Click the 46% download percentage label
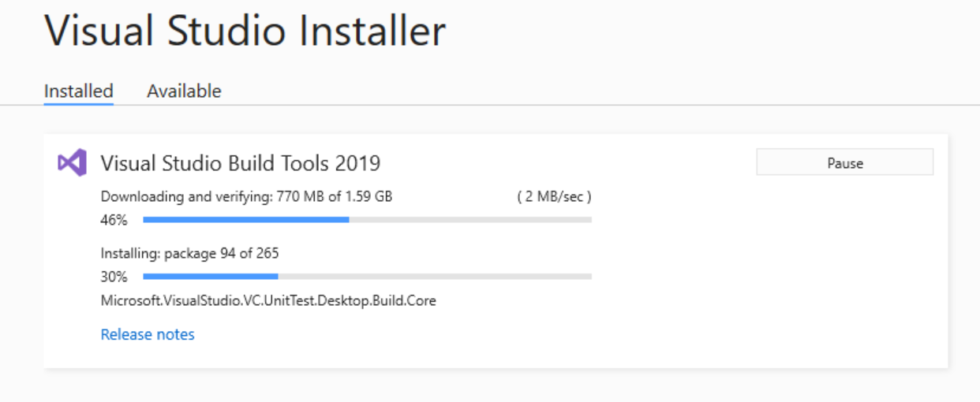 [x=114, y=220]
